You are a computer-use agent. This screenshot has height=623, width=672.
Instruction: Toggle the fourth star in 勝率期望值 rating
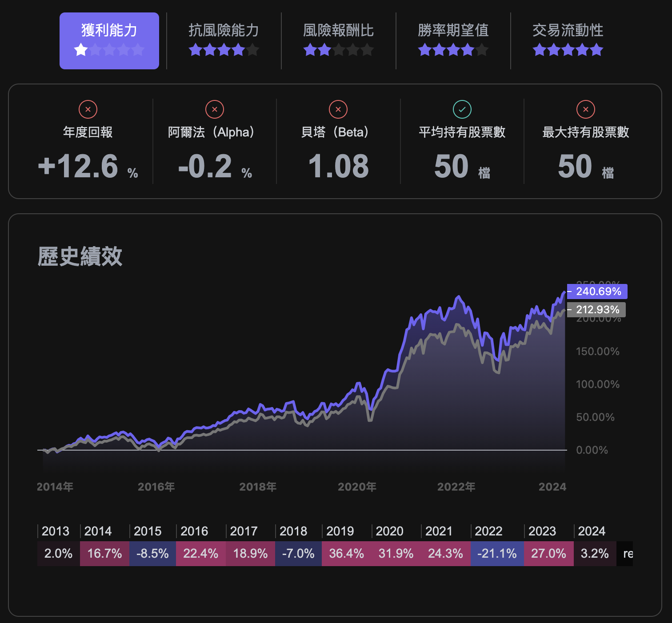click(x=468, y=50)
